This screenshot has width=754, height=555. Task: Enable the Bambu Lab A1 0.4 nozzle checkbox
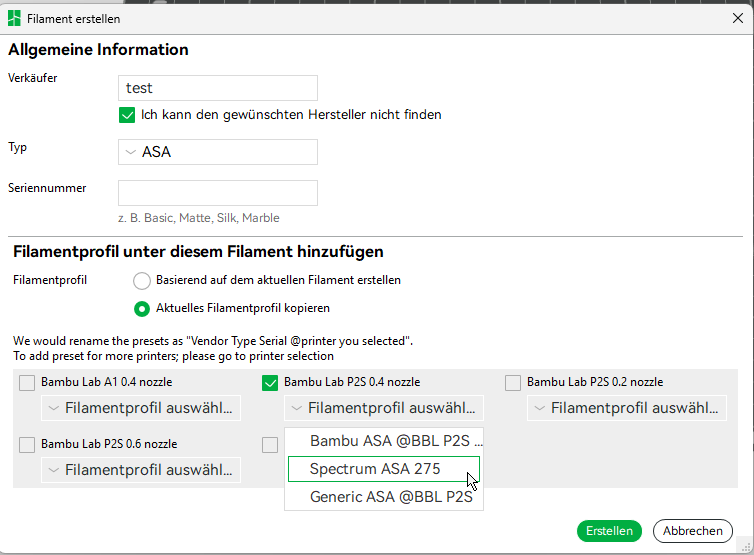[27, 382]
